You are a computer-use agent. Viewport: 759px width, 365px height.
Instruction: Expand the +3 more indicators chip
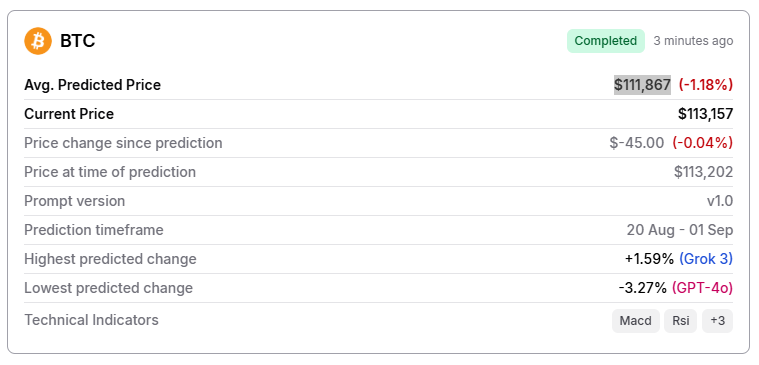717,321
